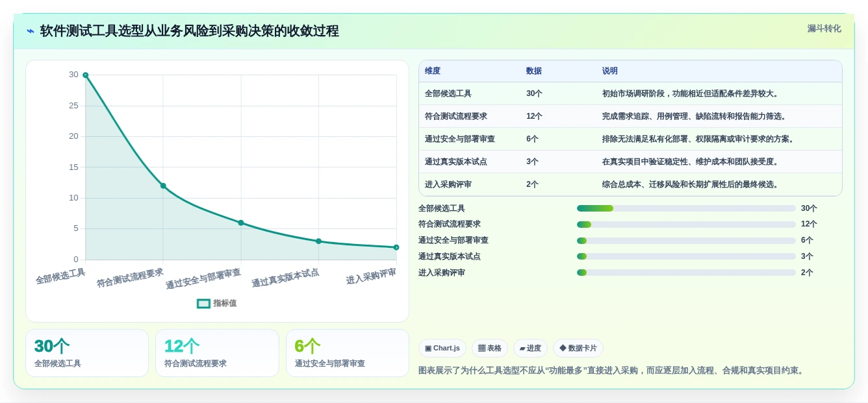This screenshot has height=403, width=868.
Task: Click the 表格 chip
Action: coord(490,348)
